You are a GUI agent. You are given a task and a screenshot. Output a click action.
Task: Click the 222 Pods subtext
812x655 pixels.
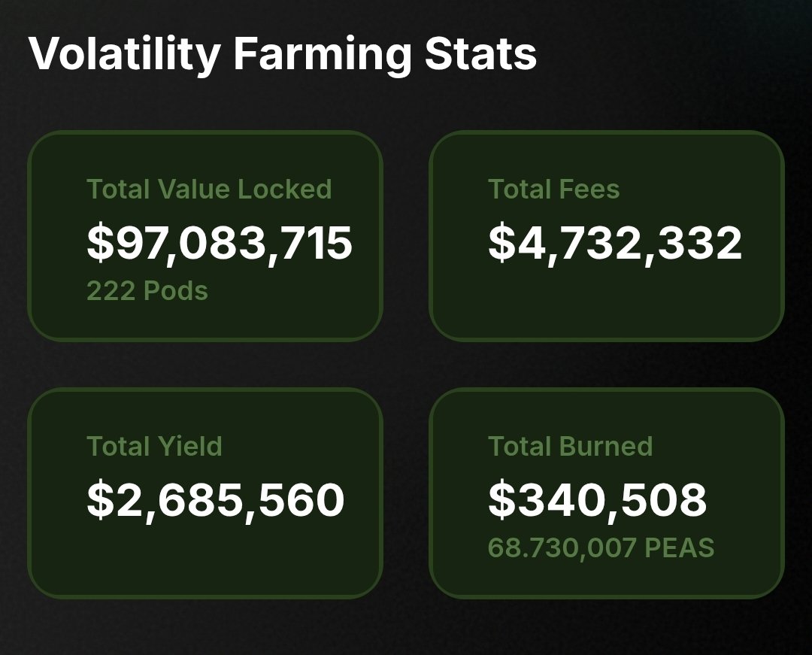pos(147,290)
